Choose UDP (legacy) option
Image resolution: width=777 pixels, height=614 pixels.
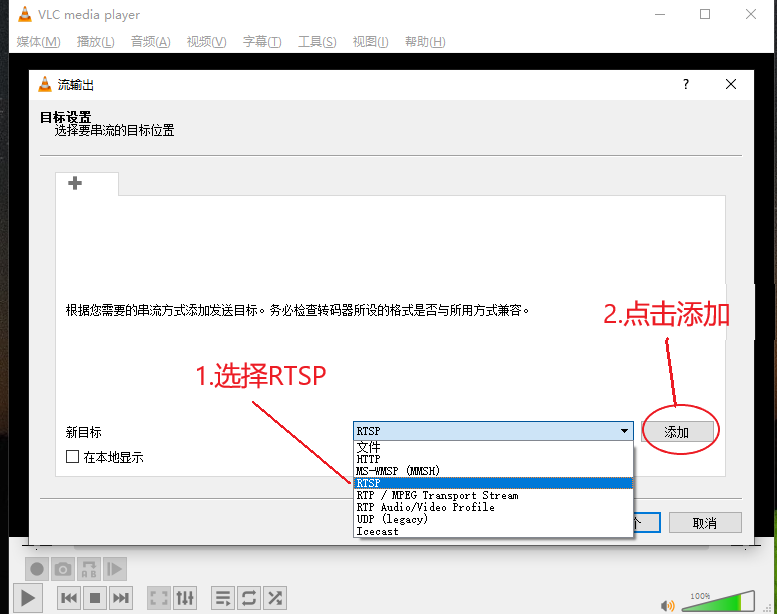tap(494, 519)
